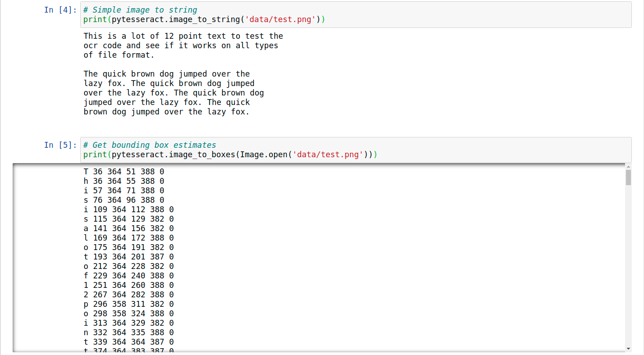This screenshot has width=644, height=355.
Task: Click the page scrollbar at far right
Action: pos(640,180)
